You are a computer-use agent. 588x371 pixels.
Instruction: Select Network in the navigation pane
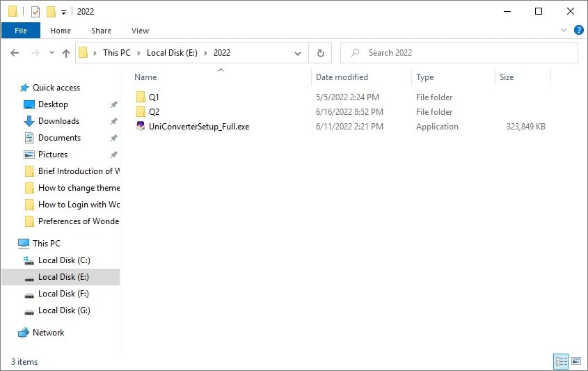[49, 333]
